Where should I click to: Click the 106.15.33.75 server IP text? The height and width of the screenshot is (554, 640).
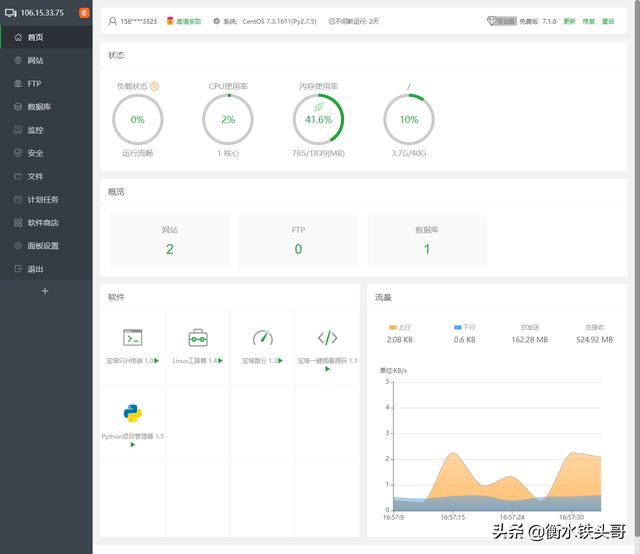click(42, 13)
